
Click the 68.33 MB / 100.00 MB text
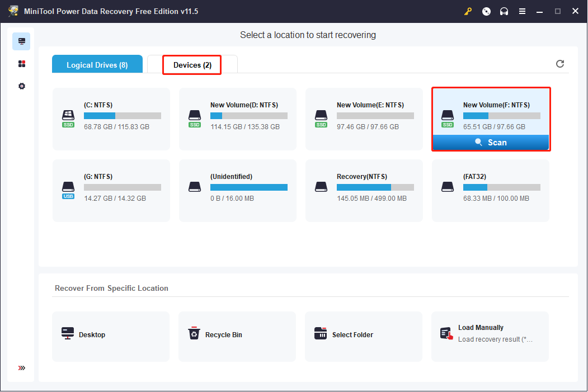click(x=496, y=199)
